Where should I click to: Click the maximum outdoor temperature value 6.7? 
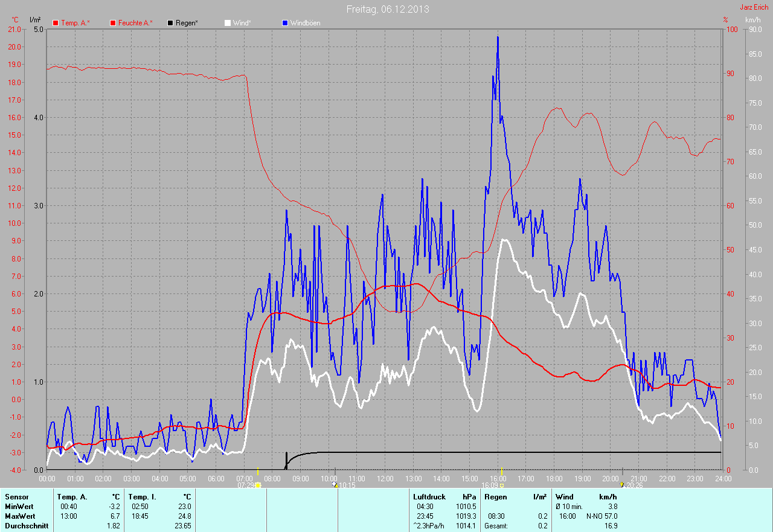pos(115,516)
